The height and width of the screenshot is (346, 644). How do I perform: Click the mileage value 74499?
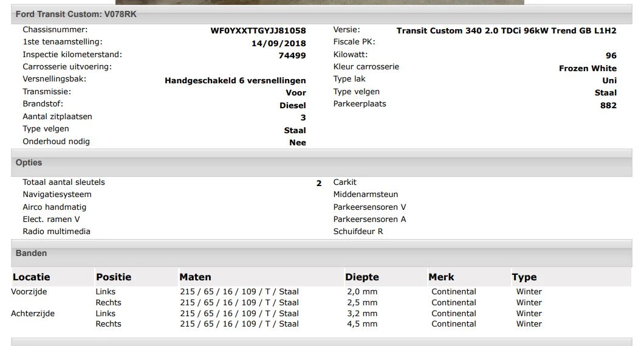click(x=292, y=55)
